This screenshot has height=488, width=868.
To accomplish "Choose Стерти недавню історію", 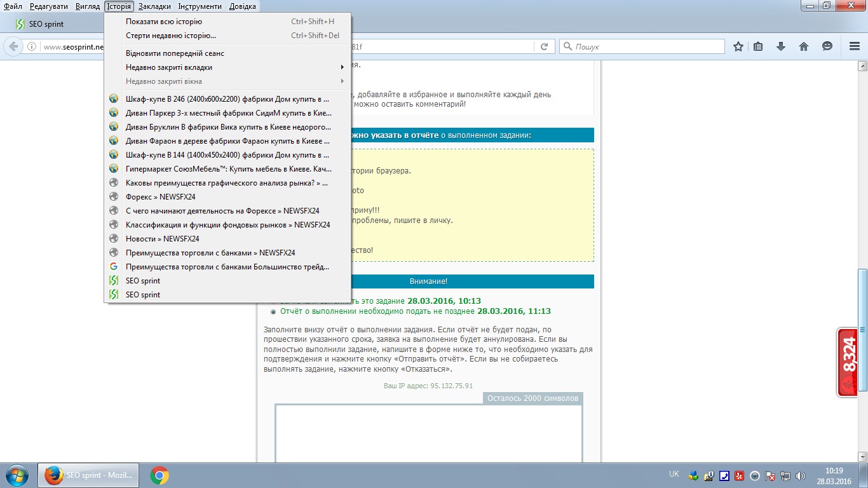I will 227,36.
